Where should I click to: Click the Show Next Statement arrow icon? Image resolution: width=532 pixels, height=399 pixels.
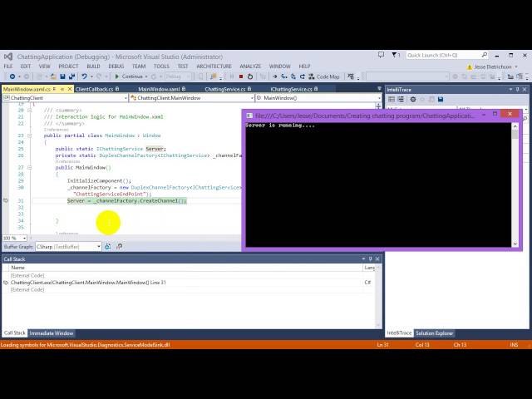275,76
